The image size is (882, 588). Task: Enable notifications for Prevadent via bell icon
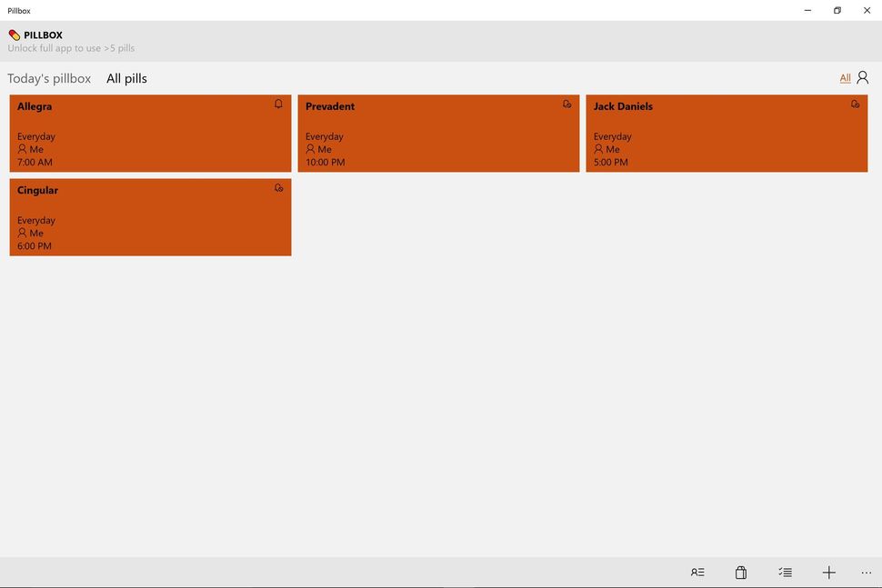566,104
